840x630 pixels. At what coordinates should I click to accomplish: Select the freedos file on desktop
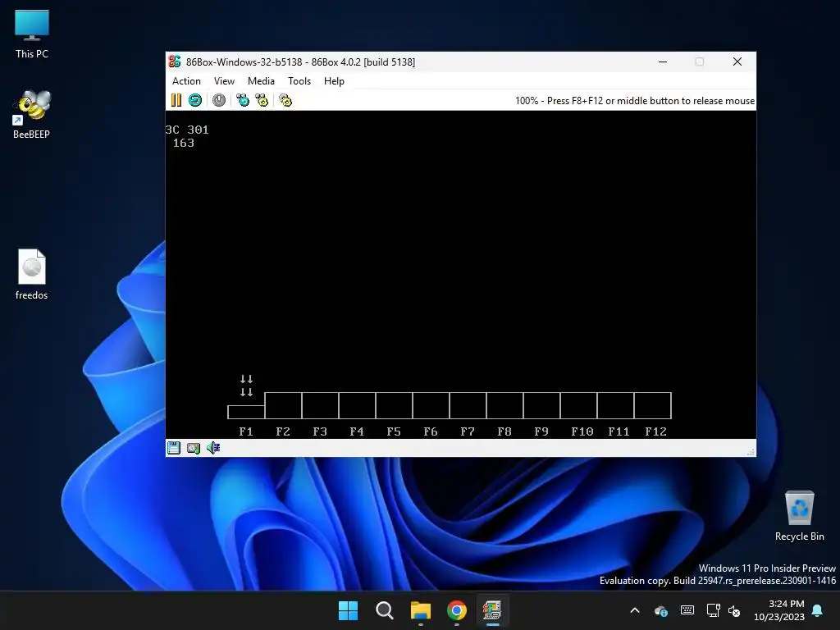pos(32,274)
